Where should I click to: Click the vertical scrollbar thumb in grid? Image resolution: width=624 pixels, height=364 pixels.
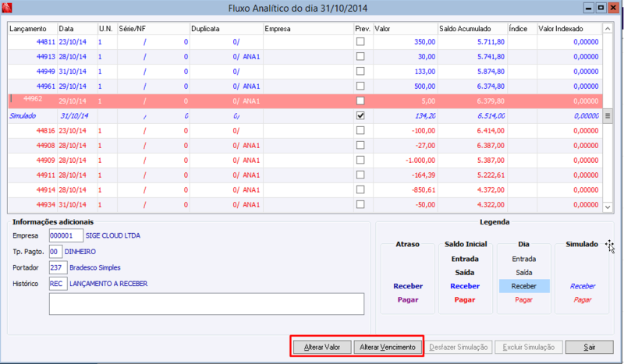point(608,116)
